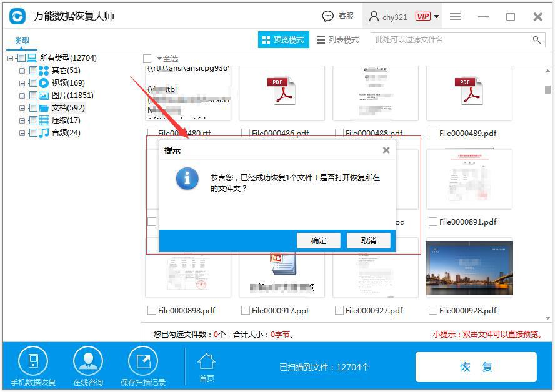The height and width of the screenshot is (392, 555).
Task: Select the 类型 tab
Action: coord(22,41)
